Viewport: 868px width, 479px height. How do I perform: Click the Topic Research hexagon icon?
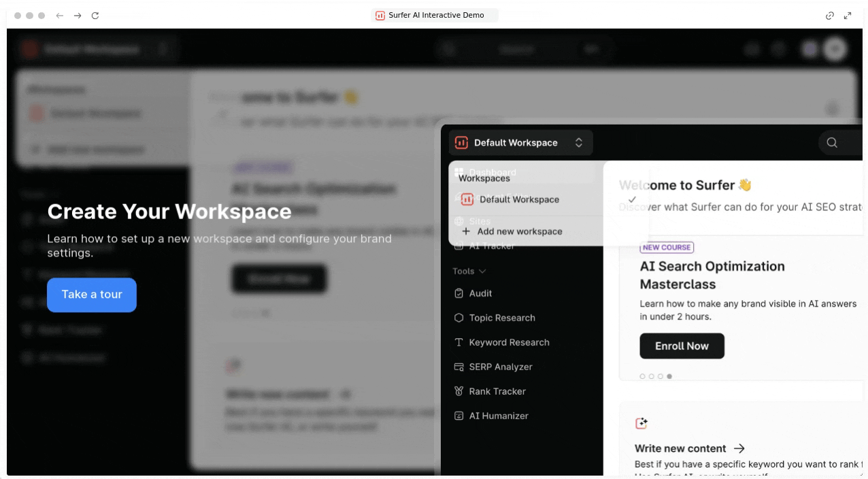point(458,318)
